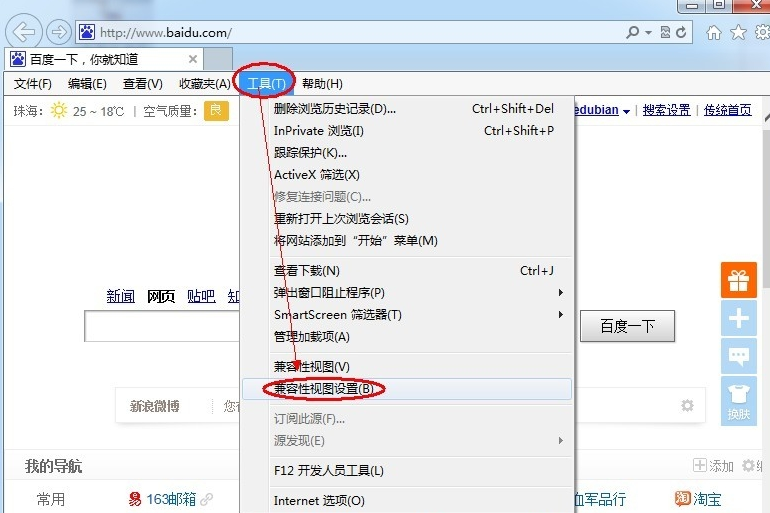Toggle 兼容性视图(V) menu item

[407, 367]
